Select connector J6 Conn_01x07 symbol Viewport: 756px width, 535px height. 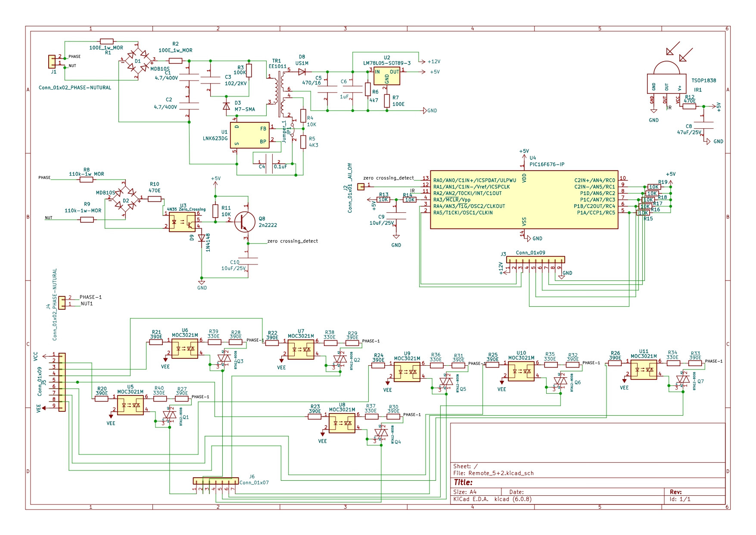pos(215,481)
